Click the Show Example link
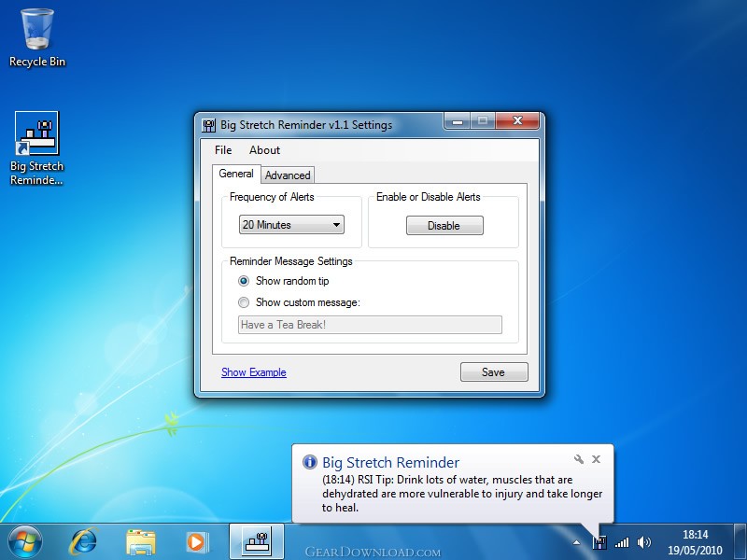This screenshot has height=560, width=747. 253,372
